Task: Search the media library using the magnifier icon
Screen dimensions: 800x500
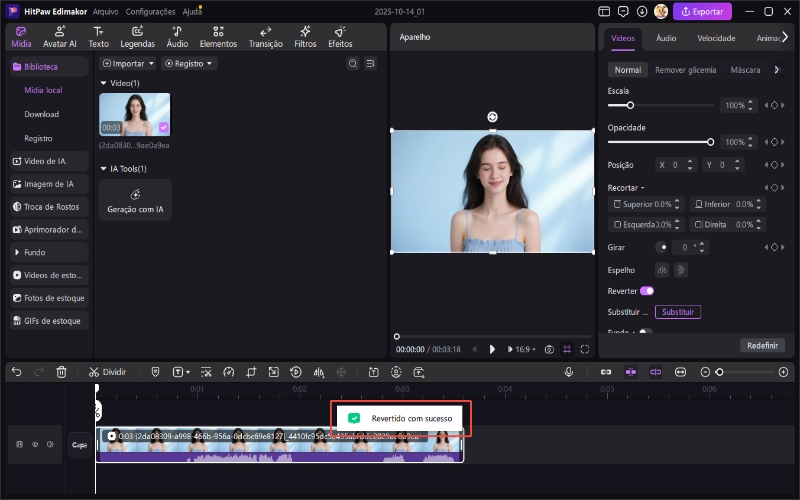Action: tap(352, 63)
